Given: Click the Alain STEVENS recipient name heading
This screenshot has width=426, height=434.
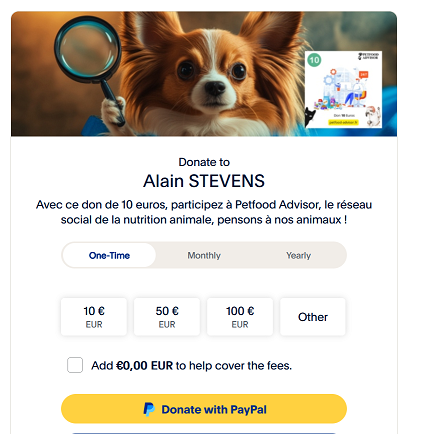Looking at the screenshot, I should [204, 181].
